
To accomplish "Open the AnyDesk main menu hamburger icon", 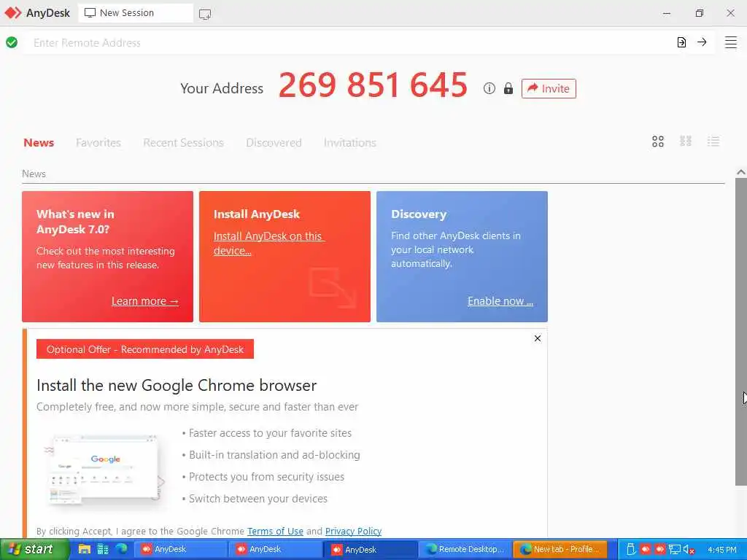I will click(730, 42).
